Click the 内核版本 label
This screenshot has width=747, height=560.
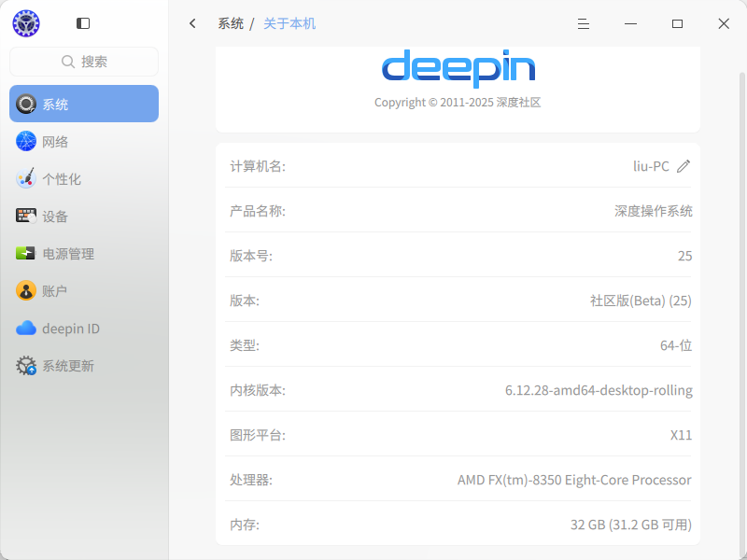click(x=258, y=390)
